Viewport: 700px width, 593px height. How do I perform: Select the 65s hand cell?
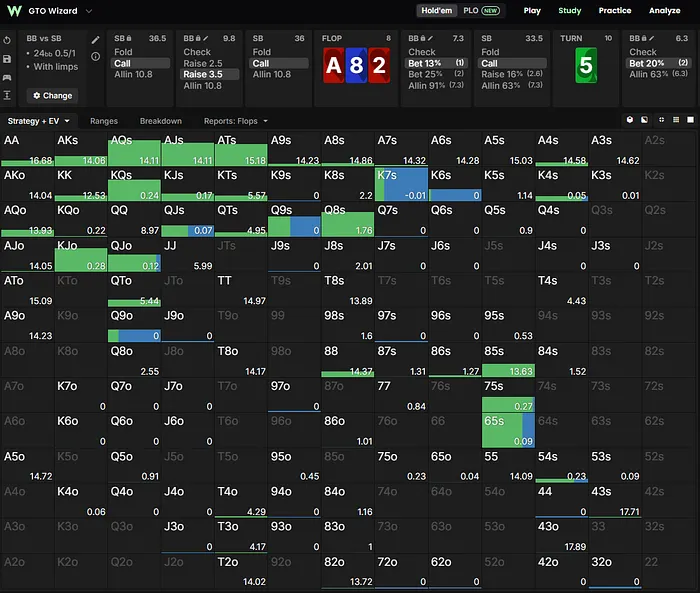point(508,430)
